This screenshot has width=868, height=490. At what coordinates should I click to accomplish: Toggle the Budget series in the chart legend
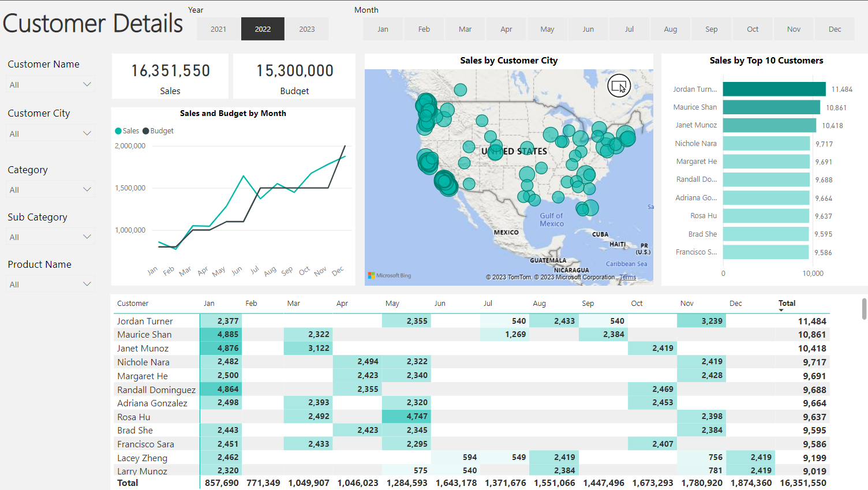click(x=158, y=130)
